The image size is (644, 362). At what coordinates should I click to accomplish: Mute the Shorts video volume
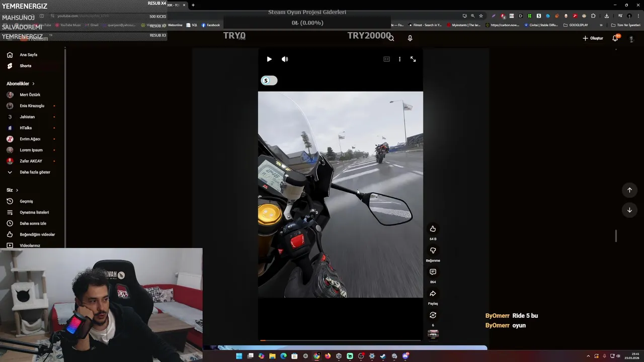(x=285, y=59)
